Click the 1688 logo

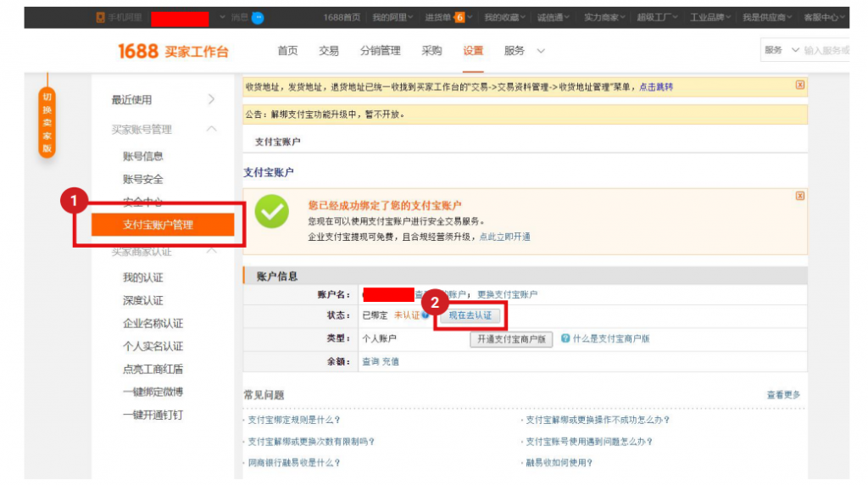point(138,51)
